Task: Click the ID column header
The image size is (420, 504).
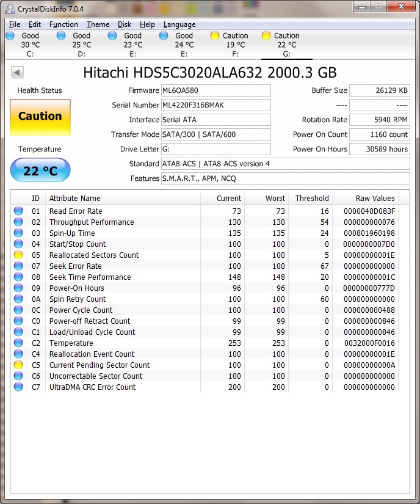Action: [x=35, y=199]
